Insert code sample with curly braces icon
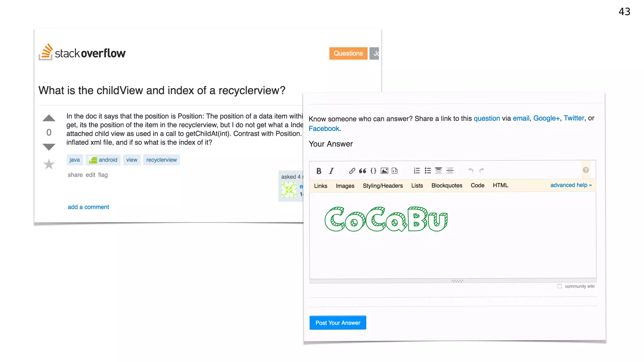Image resolution: width=644 pixels, height=362 pixels. (x=373, y=171)
